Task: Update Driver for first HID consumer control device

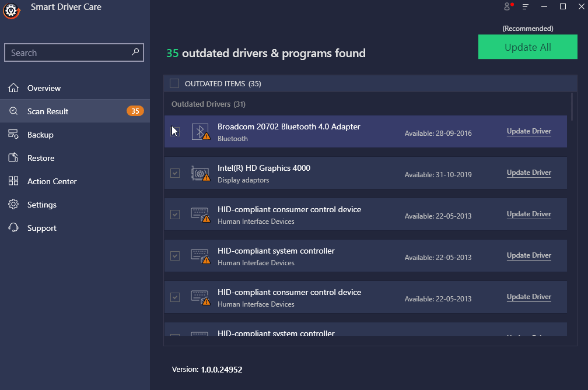Action: click(528, 214)
